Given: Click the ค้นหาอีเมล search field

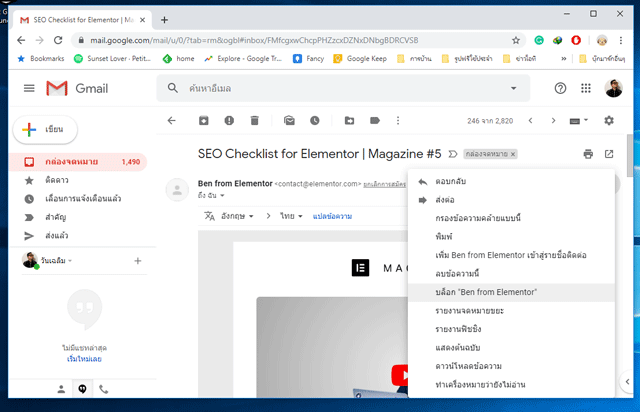Looking at the screenshot, I should 343,88.
